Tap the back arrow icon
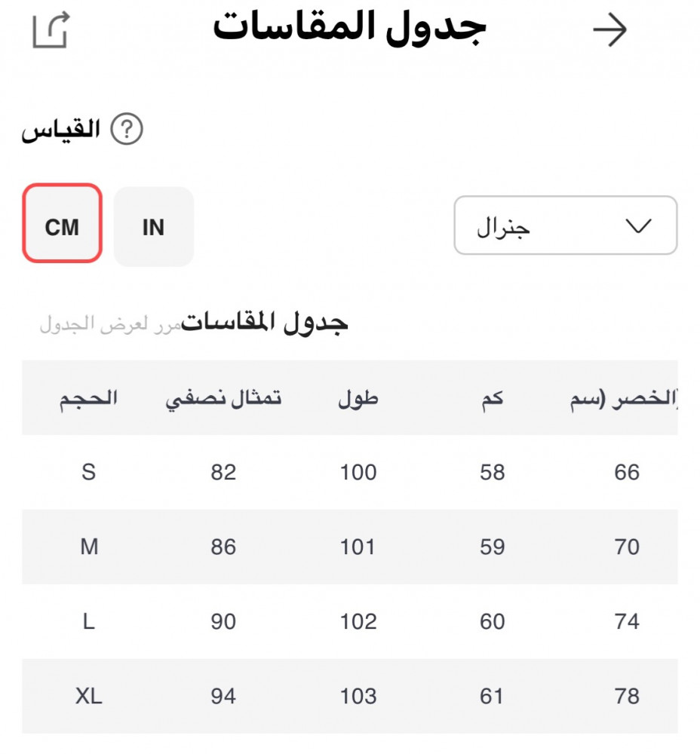The width and height of the screenshot is (700, 754). click(x=609, y=30)
